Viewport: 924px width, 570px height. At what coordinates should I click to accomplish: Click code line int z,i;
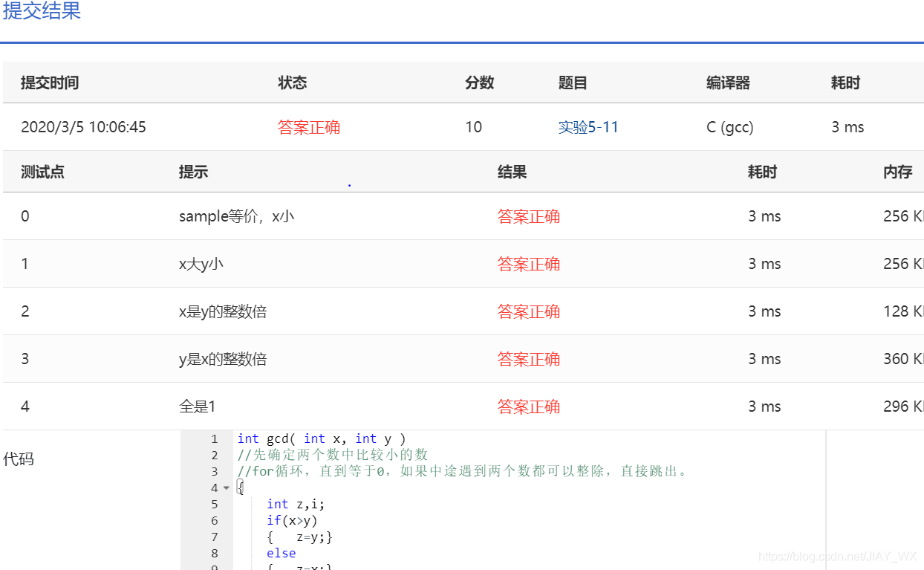[x=296, y=504]
